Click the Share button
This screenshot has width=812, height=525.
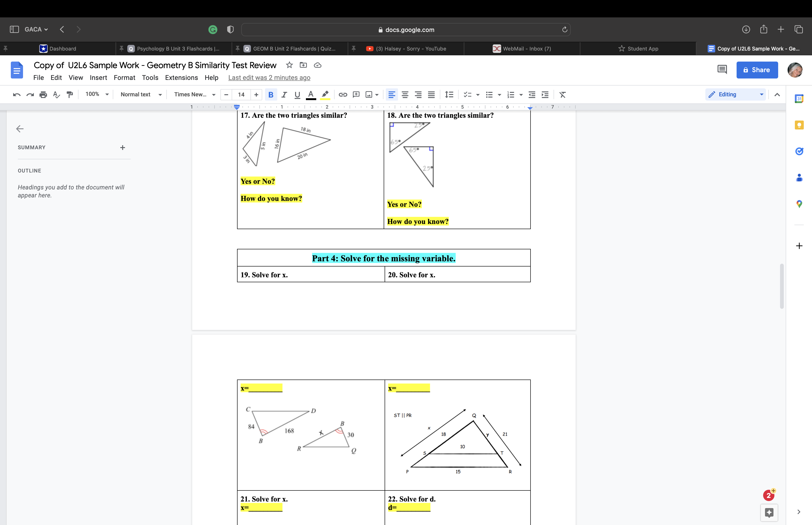pyautogui.click(x=757, y=70)
